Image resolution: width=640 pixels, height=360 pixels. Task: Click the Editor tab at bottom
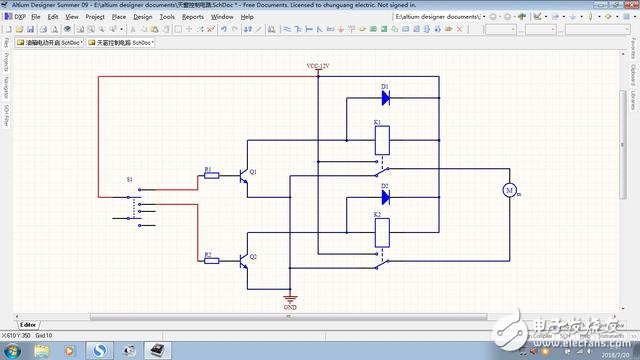tap(28, 325)
